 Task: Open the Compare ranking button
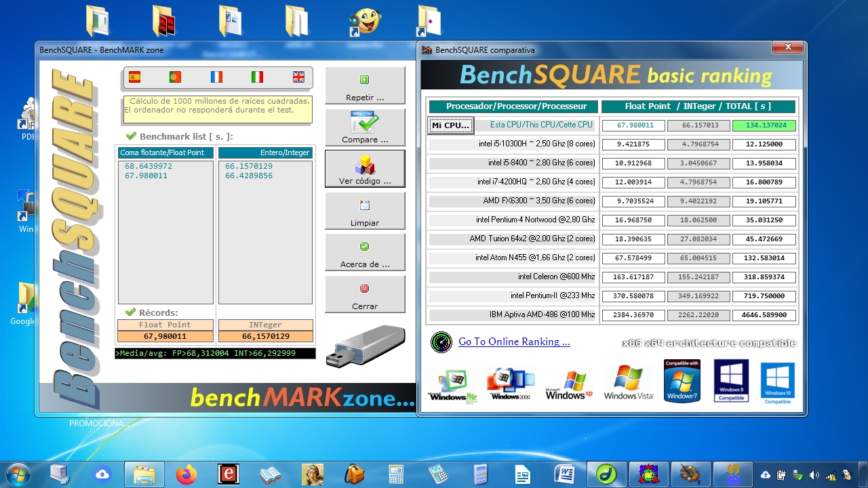[x=365, y=128]
